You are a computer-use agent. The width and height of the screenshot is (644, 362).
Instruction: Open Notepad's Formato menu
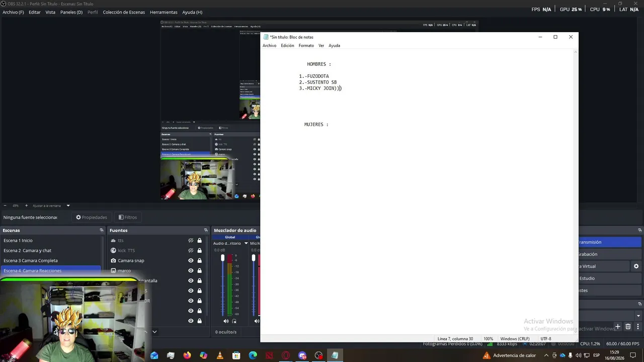point(306,45)
